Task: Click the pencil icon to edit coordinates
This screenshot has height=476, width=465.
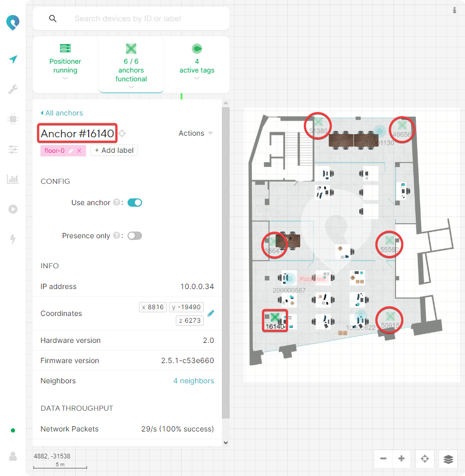Action: pyautogui.click(x=210, y=313)
